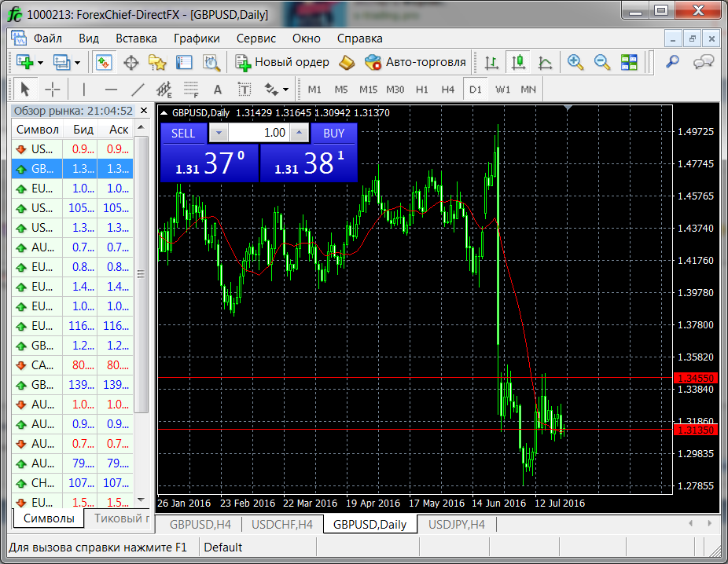
Task: Toggle the Data Window crosshair-circle icon
Action: pyautogui.click(x=131, y=62)
